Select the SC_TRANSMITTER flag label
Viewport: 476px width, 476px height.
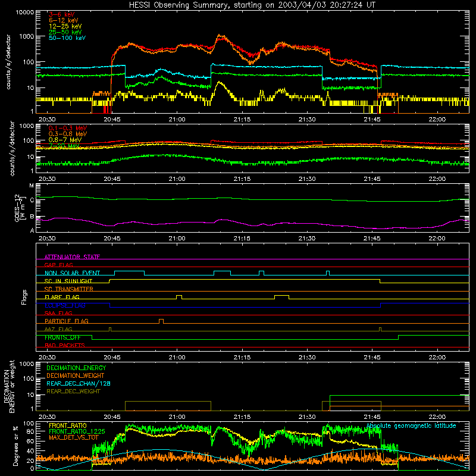pos(69,289)
